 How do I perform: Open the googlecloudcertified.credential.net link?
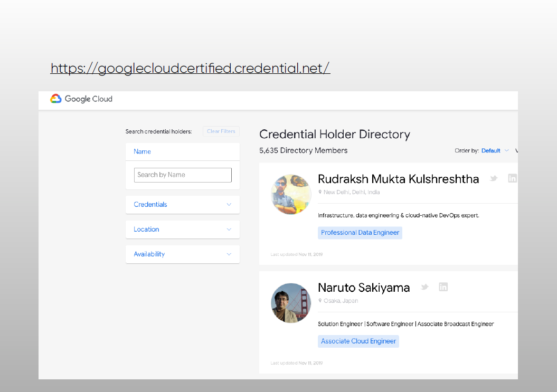point(191,68)
